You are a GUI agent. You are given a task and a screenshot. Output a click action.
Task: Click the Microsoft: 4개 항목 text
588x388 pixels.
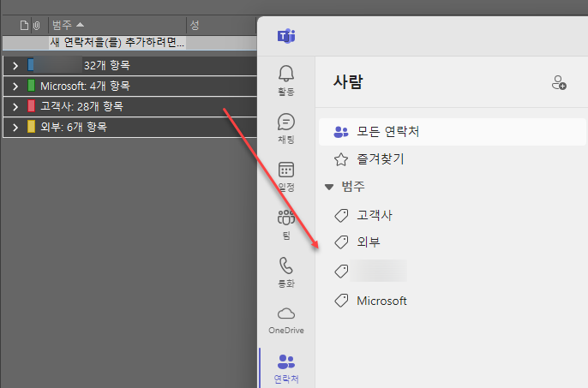click(85, 87)
